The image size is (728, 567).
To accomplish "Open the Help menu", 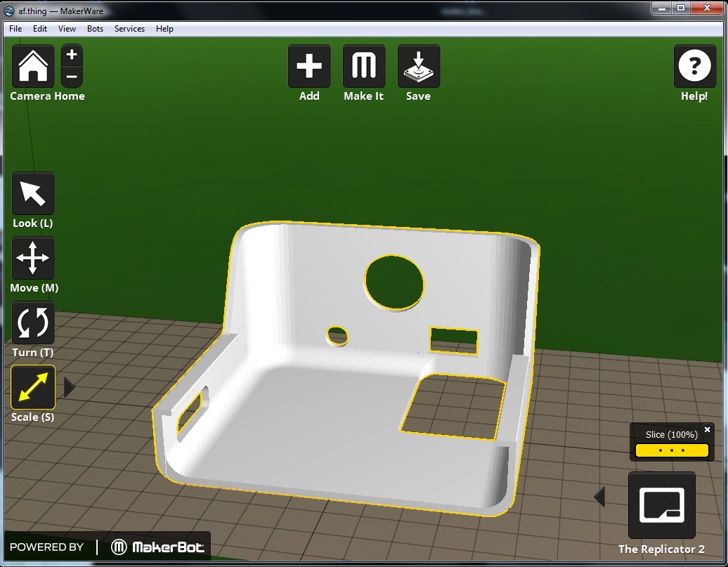I will (x=164, y=29).
